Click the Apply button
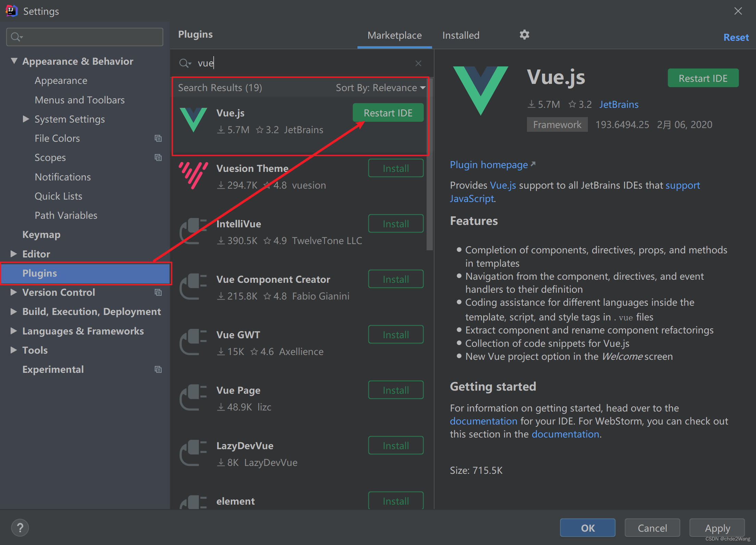Image resolution: width=756 pixels, height=545 pixels. click(717, 528)
